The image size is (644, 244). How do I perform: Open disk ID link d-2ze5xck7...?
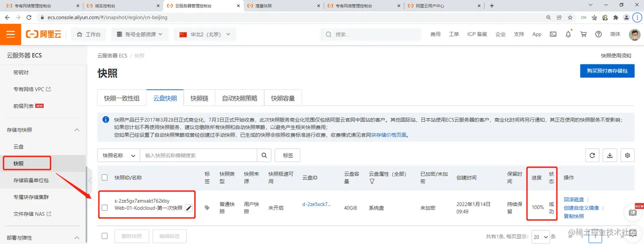tap(316, 204)
